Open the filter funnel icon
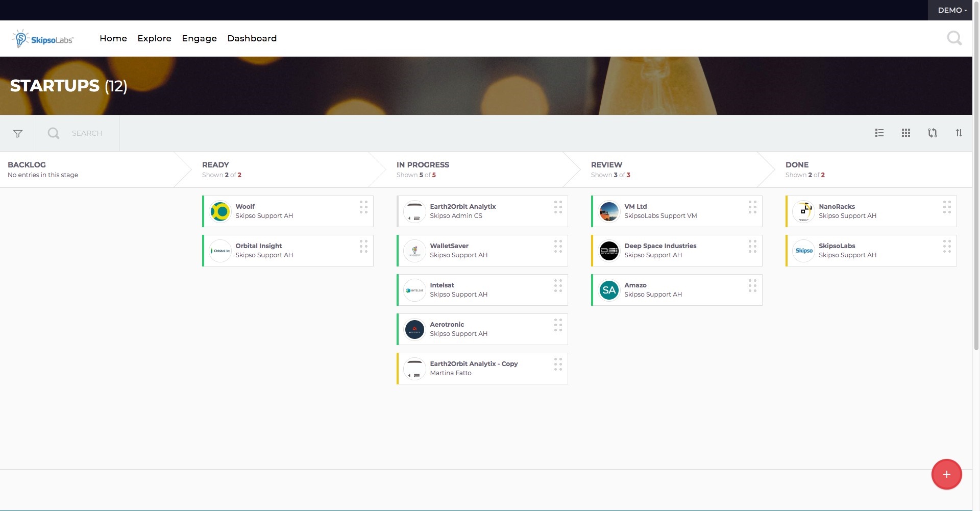 (18, 133)
